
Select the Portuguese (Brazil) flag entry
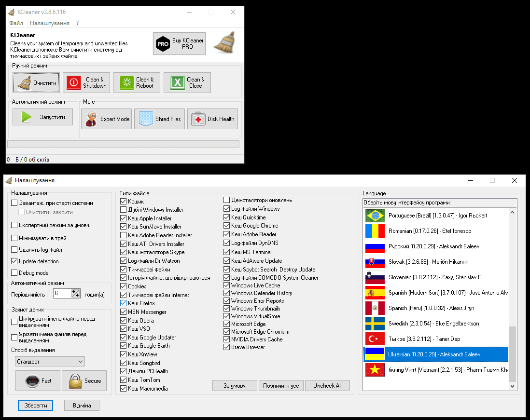(436, 216)
